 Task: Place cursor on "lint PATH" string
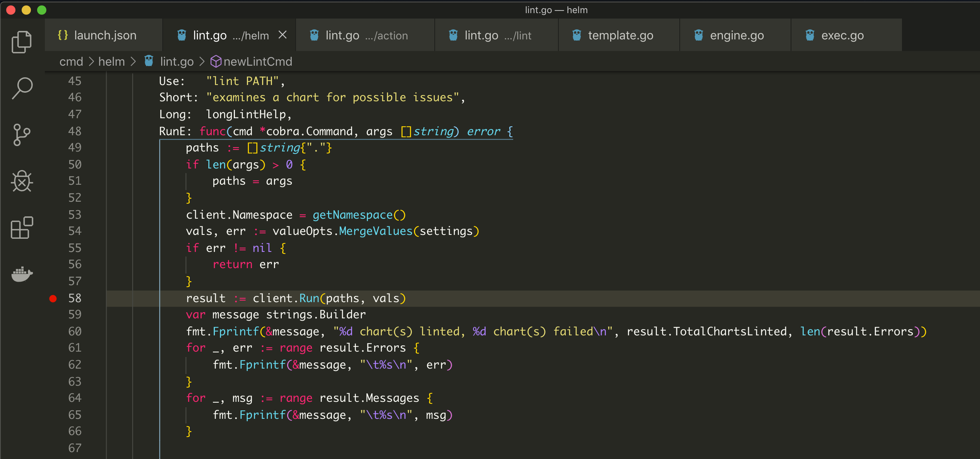pyautogui.click(x=242, y=81)
